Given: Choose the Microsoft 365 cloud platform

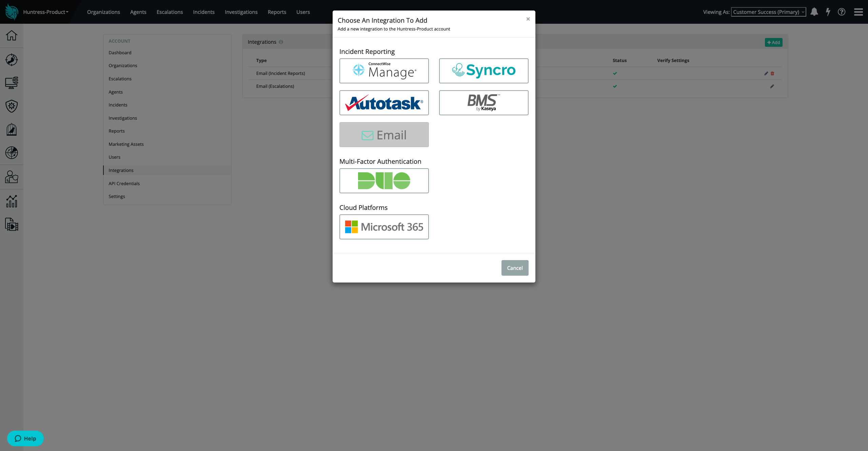Looking at the screenshot, I should tap(384, 227).
